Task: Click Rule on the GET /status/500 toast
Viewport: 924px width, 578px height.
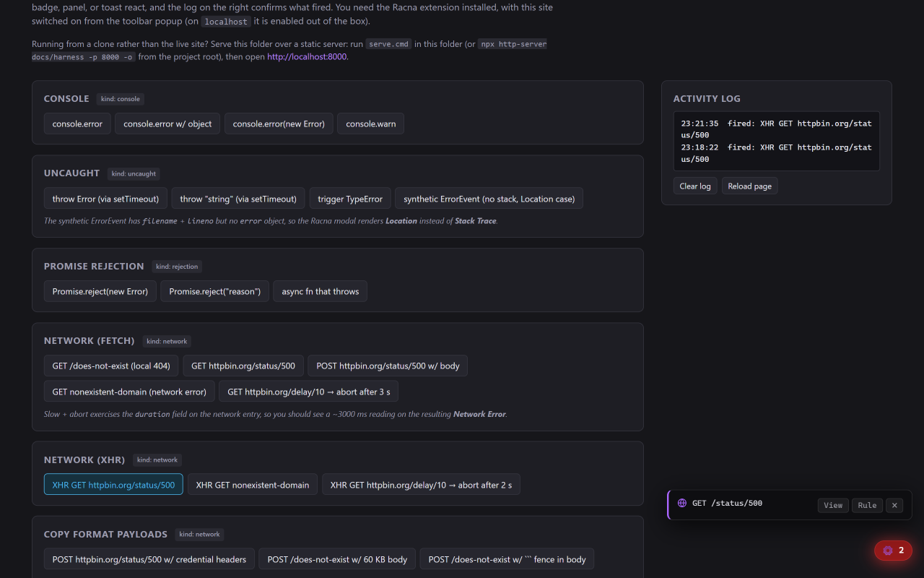Action: [x=867, y=505]
